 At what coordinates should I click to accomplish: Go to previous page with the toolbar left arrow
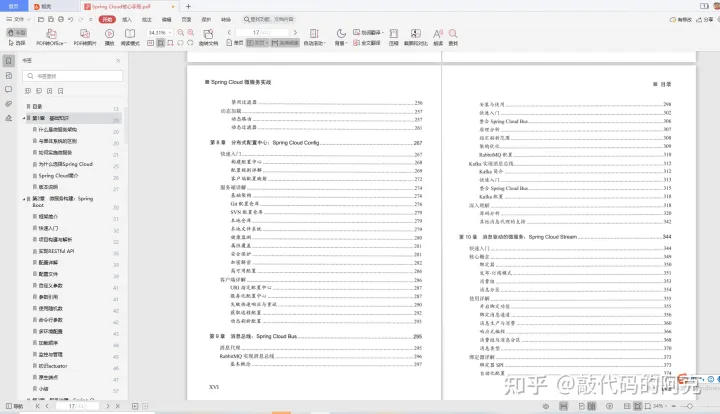pyautogui.click(x=229, y=33)
